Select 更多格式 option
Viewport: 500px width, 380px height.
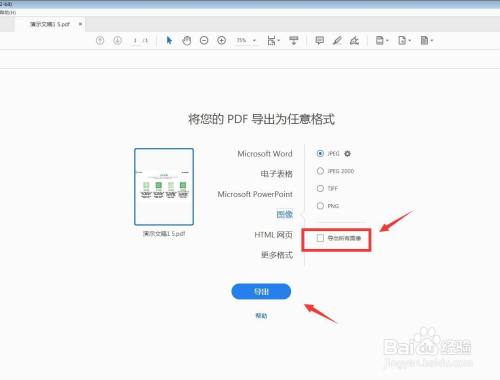[x=277, y=255]
